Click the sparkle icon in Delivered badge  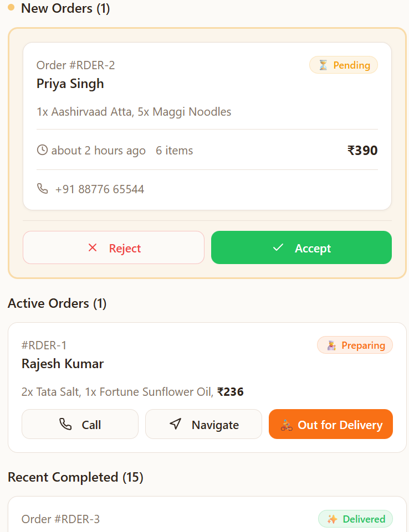[332, 519]
